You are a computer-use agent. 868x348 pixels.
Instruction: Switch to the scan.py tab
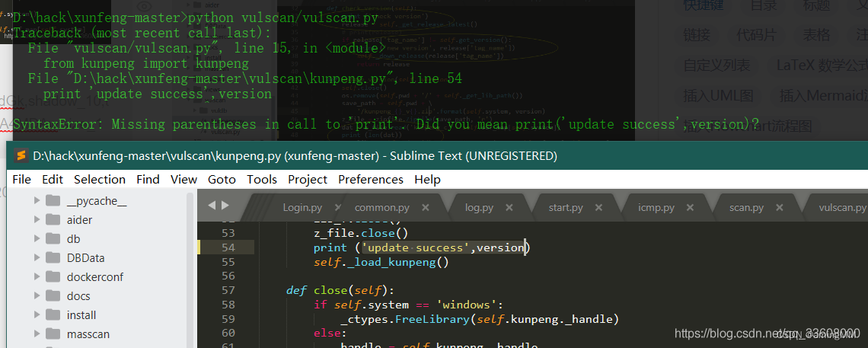tap(746, 208)
